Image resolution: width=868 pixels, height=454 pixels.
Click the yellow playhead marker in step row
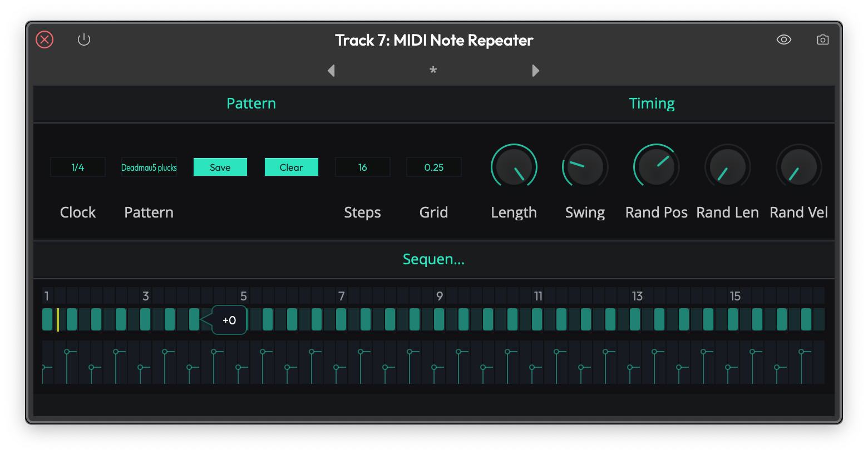[58, 319]
